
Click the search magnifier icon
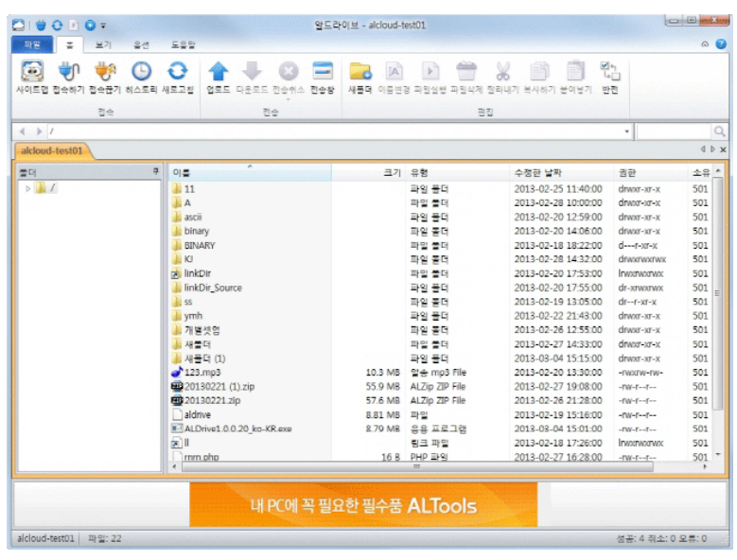(720, 131)
